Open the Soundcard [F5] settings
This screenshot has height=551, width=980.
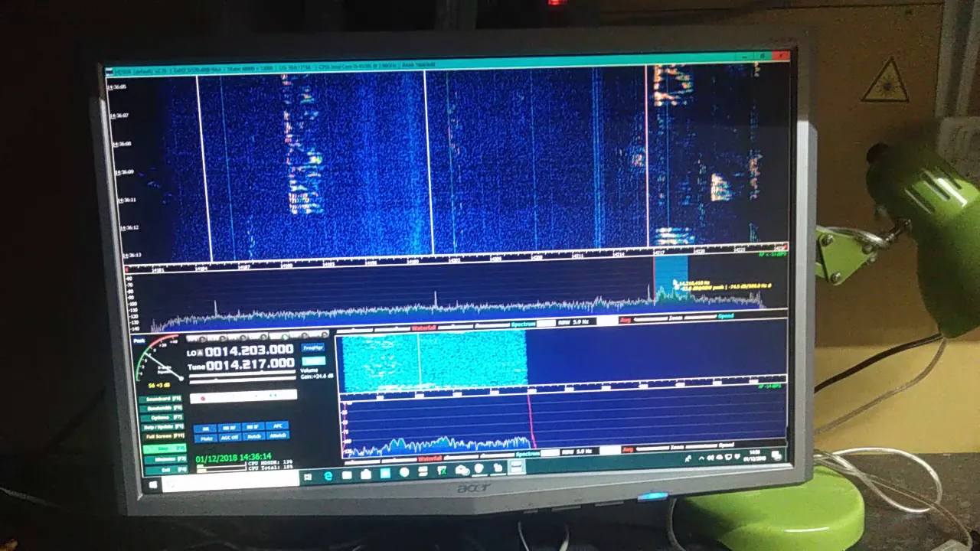tap(161, 399)
